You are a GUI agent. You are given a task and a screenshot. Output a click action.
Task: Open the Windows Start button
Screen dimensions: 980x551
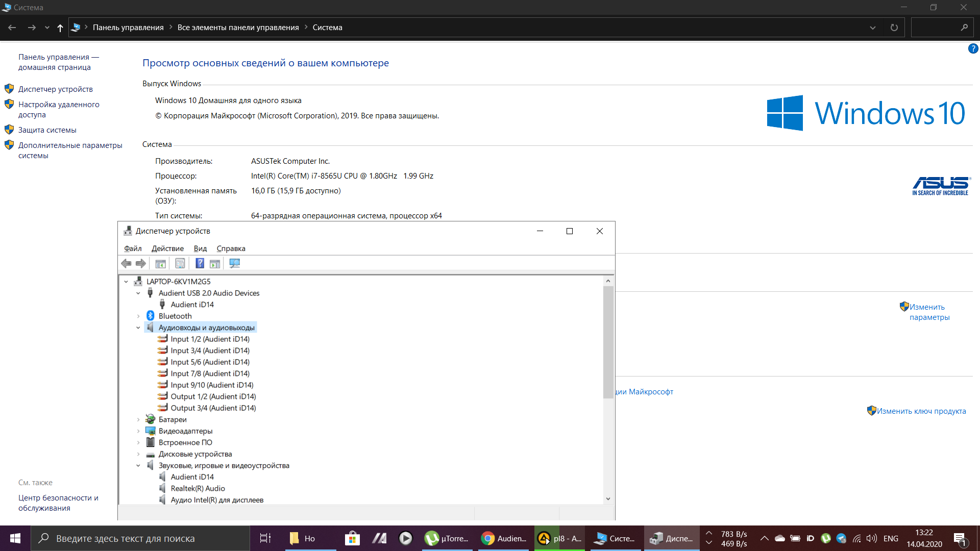pos(15,538)
